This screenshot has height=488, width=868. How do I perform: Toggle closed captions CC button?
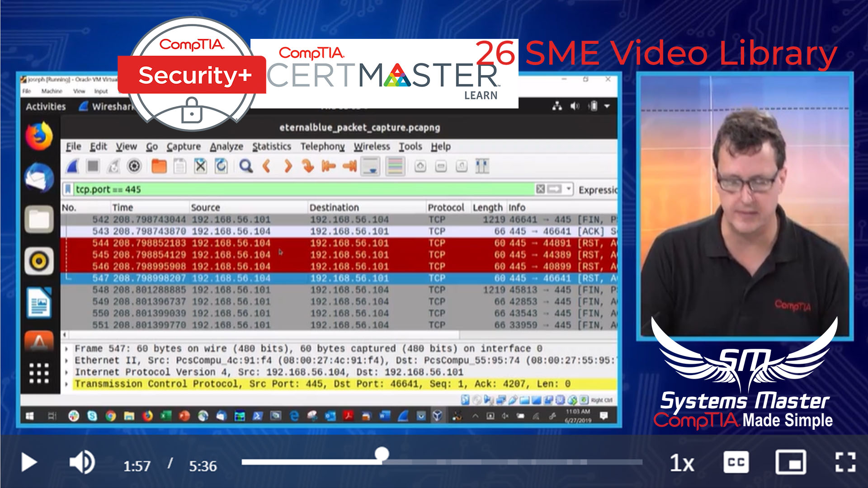click(736, 462)
